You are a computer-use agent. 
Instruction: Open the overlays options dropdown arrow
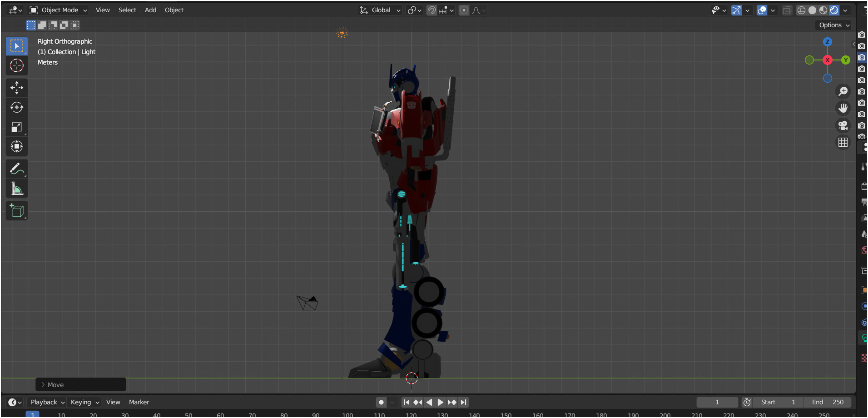click(x=773, y=10)
